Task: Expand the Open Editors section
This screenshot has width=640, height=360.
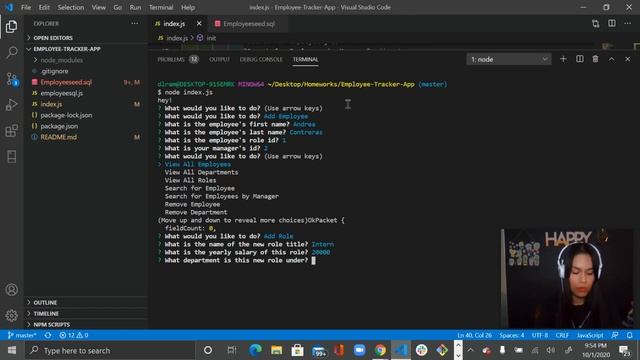Action: [86, 38]
